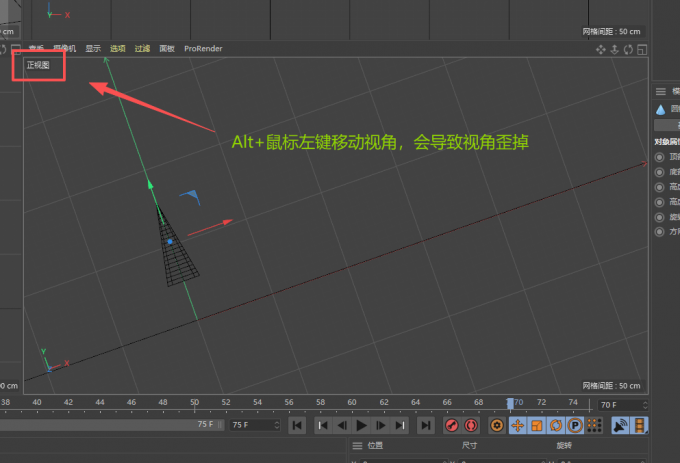Open the ProRender viewport menu

[x=203, y=49]
